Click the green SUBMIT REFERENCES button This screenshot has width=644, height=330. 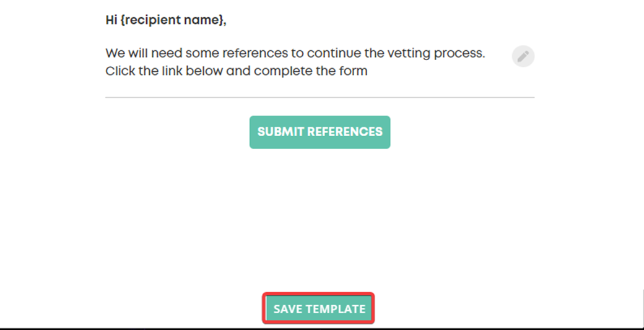(320, 132)
